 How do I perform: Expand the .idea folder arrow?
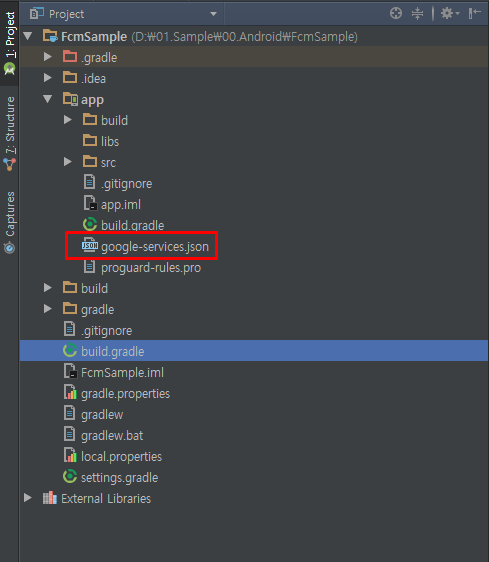48,78
